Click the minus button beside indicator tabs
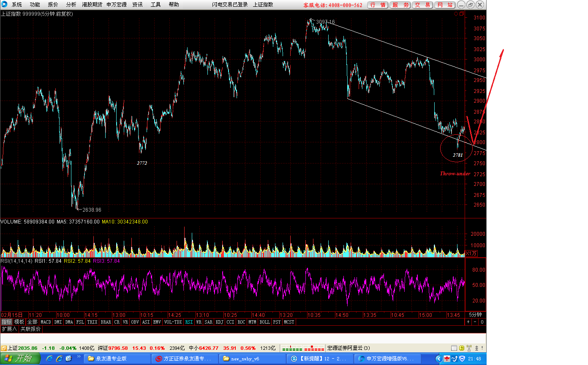 (x=475, y=322)
